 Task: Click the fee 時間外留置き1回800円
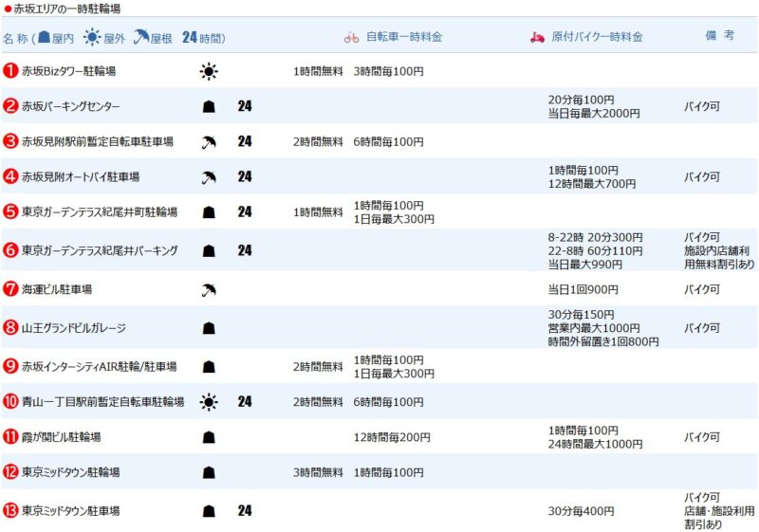[603, 342]
